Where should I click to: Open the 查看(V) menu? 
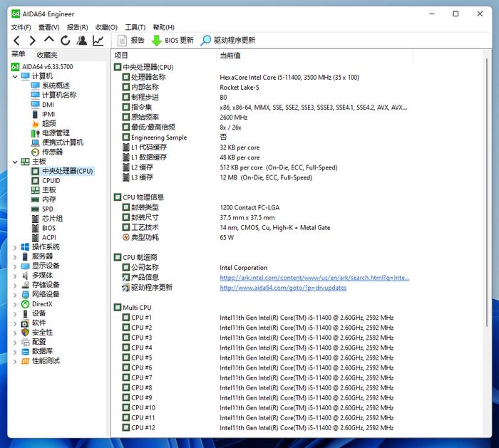[x=48, y=27]
